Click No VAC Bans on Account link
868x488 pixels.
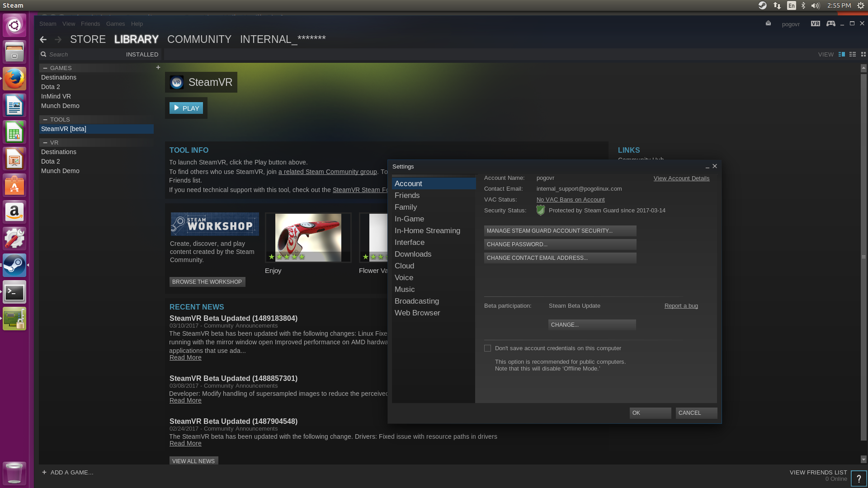[x=571, y=200]
